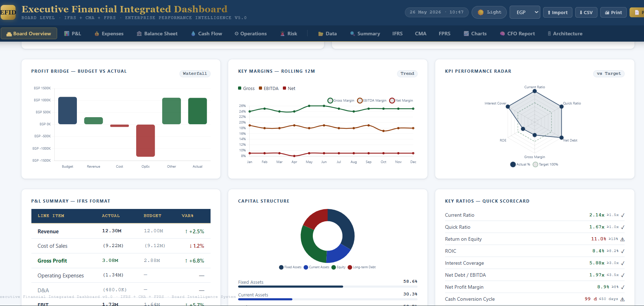Click the Balance Sheet bank icon
The height and width of the screenshot is (306, 644).
click(139, 34)
